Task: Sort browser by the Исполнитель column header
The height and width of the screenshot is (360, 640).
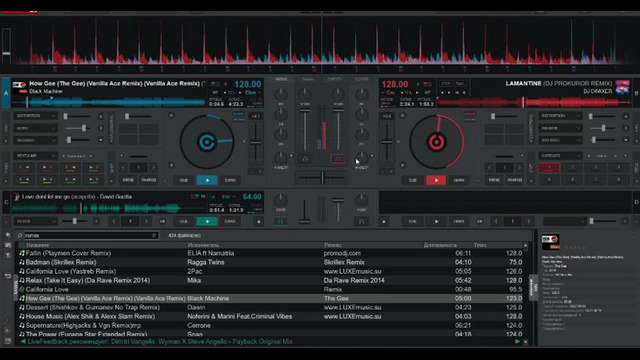Action: (x=203, y=245)
